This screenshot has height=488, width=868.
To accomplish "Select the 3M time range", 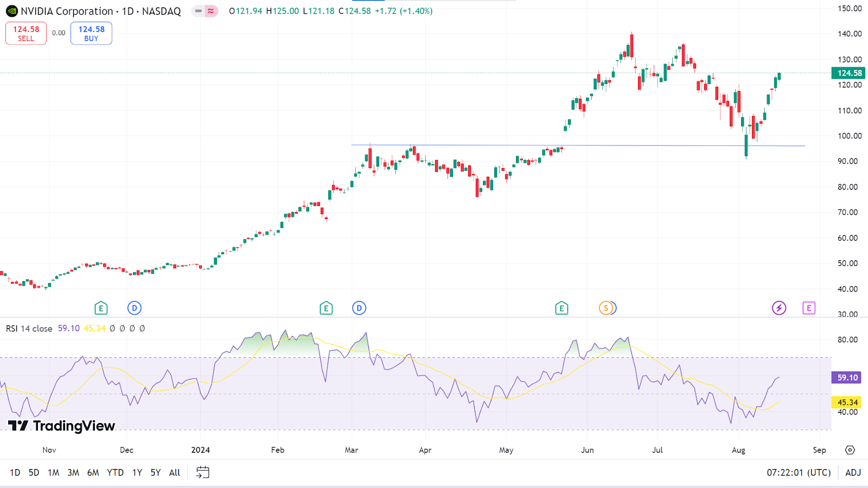I will (73, 472).
